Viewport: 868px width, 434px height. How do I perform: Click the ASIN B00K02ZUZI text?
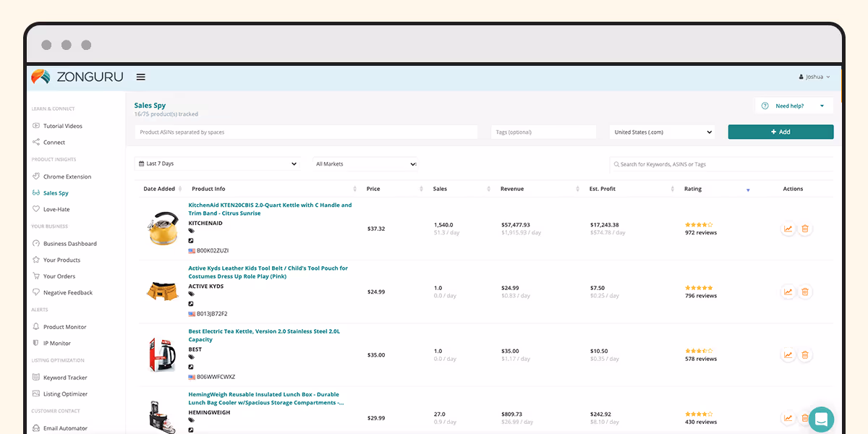(x=213, y=251)
